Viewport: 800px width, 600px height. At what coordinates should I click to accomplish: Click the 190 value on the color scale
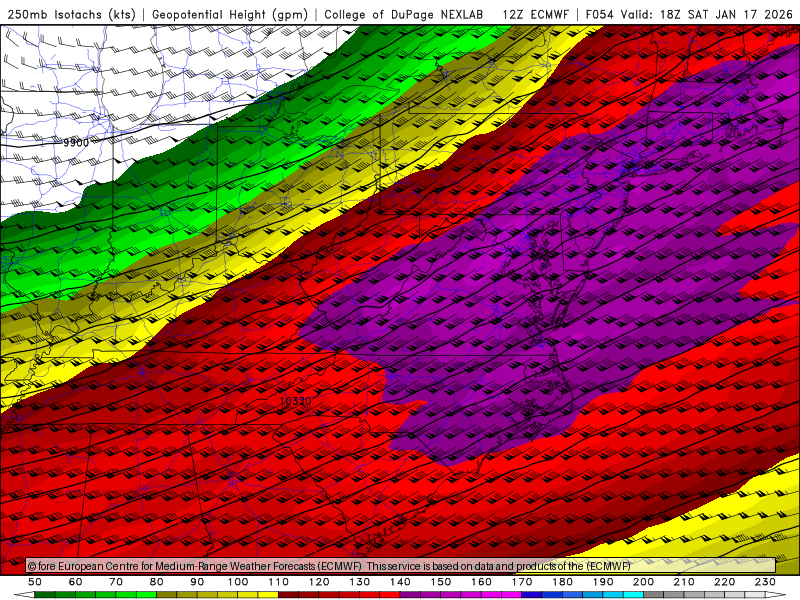point(603,582)
